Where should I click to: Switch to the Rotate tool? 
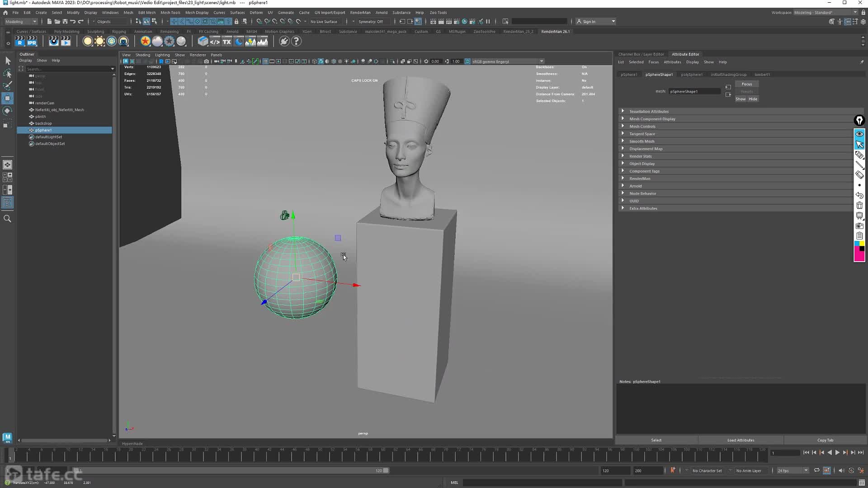tap(8, 111)
